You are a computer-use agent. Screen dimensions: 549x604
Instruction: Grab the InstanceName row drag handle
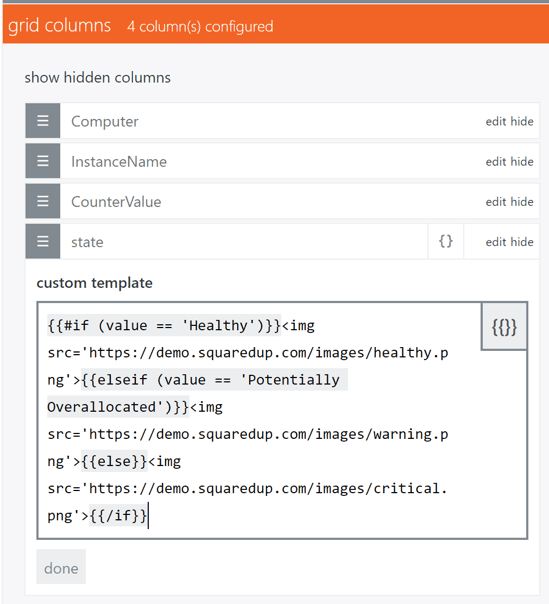click(43, 161)
